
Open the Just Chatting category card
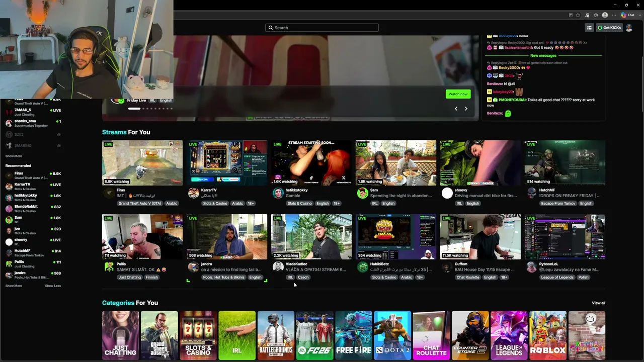click(120, 335)
